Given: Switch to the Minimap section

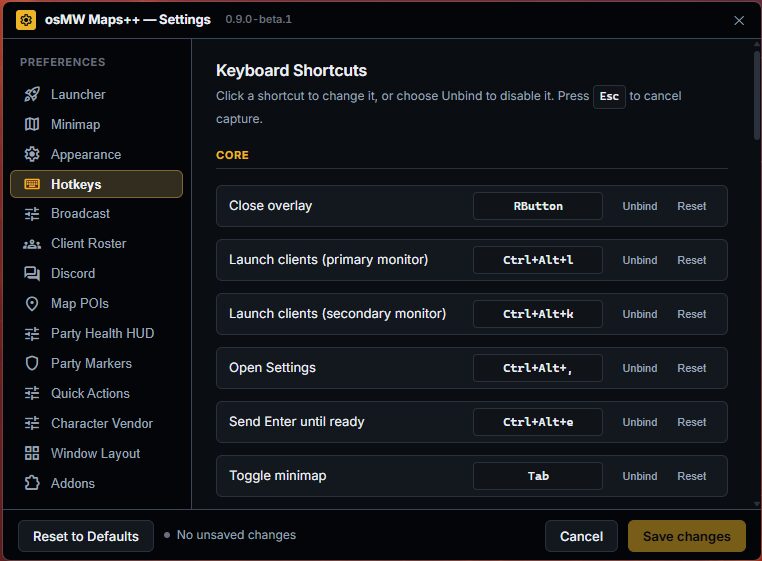Looking at the screenshot, I should pyautogui.click(x=96, y=124).
